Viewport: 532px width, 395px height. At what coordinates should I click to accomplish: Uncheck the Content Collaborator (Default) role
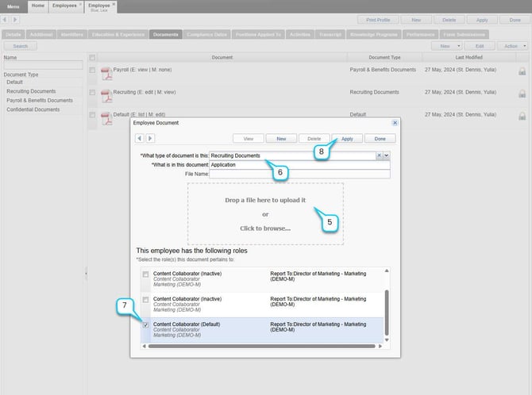tap(145, 324)
